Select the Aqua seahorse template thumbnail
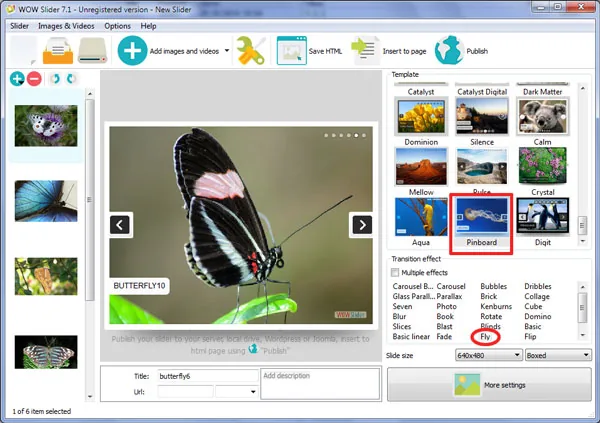Image resolution: width=600 pixels, height=423 pixels. pyautogui.click(x=421, y=217)
